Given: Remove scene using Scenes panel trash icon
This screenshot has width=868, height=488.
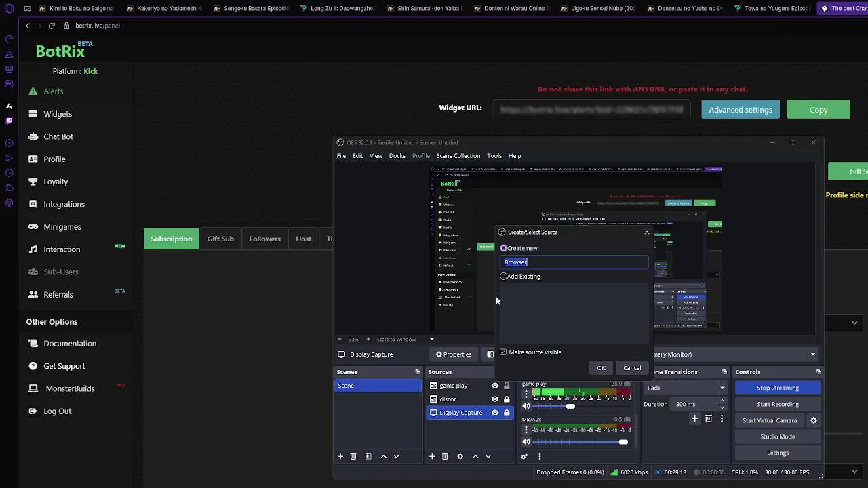Looking at the screenshot, I should coord(353,456).
